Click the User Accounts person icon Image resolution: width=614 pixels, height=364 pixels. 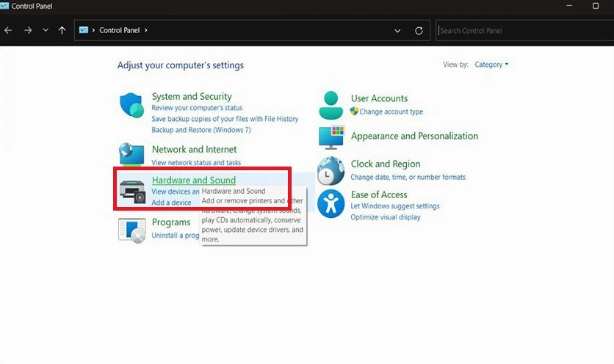pyautogui.click(x=331, y=105)
